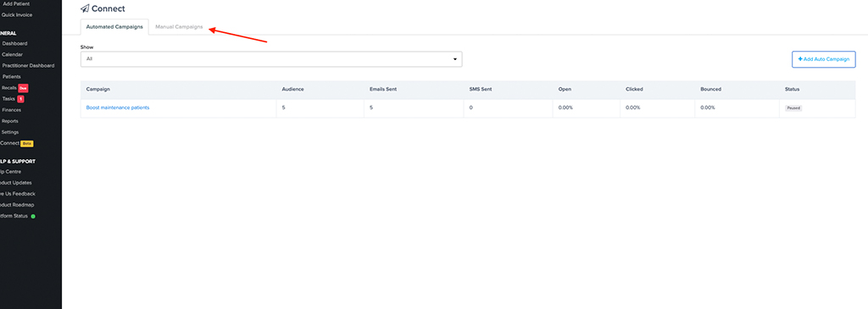Open Quick Invoice in sidebar
Image resolution: width=868 pixels, height=309 pixels.
pos(17,15)
